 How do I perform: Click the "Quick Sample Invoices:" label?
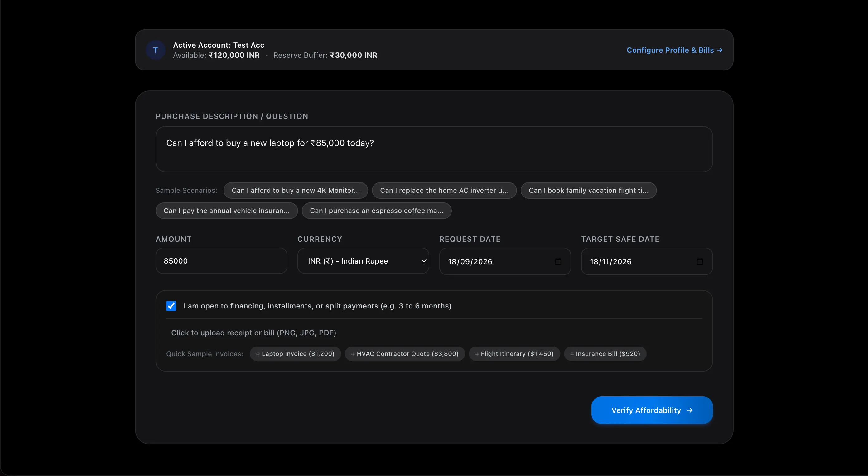tap(205, 354)
